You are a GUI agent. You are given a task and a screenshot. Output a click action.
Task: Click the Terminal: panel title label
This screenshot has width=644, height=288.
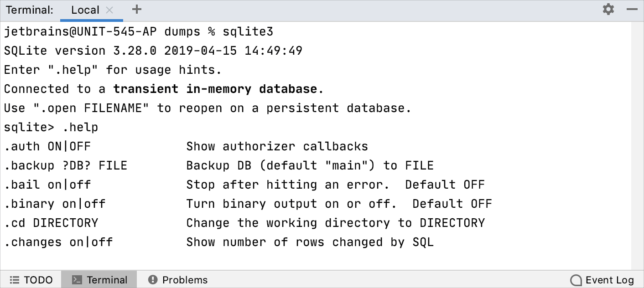[x=29, y=10]
